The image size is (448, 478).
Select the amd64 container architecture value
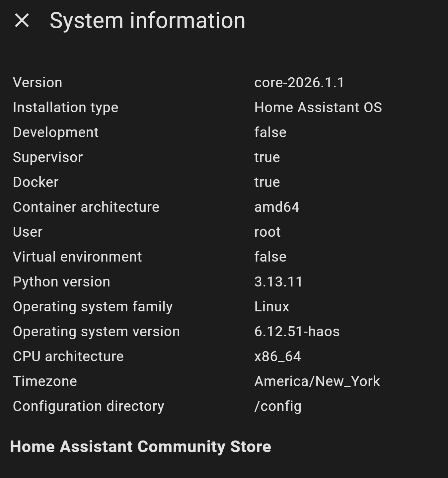(x=277, y=207)
